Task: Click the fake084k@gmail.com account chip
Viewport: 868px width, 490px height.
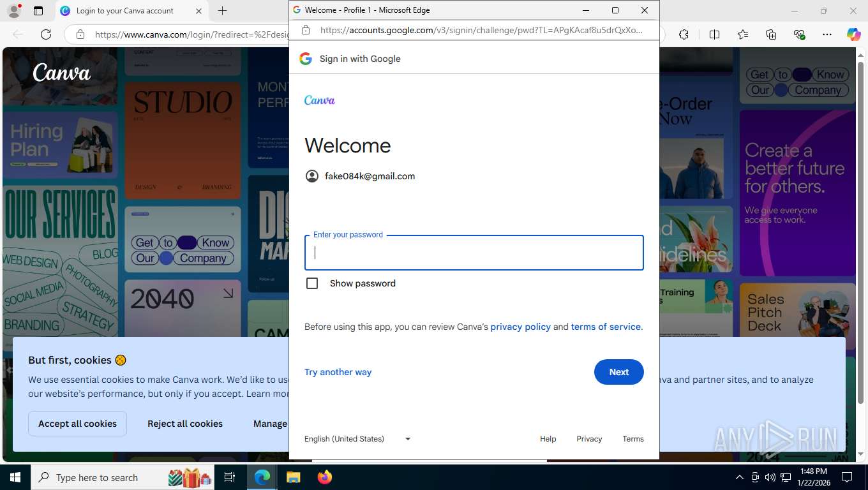Action: 361,176
